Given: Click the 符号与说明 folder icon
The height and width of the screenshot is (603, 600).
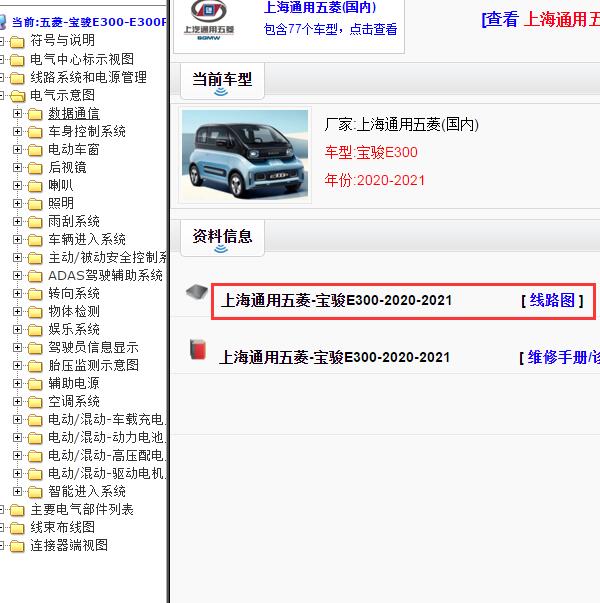Looking at the screenshot, I should 17,41.
